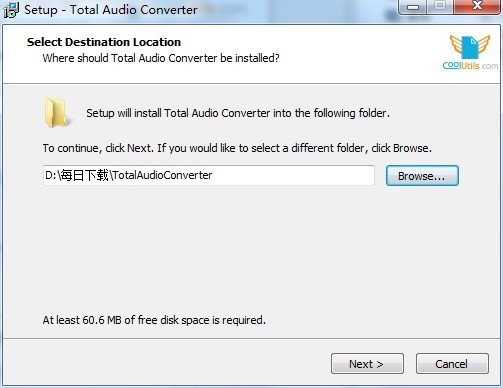Click the 'Select Destination Location' heading
This screenshot has width=503, height=388.
pyautogui.click(x=104, y=42)
